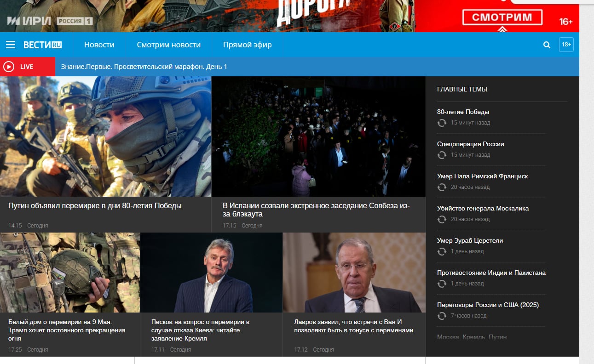This screenshot has height=364, width=594.
Task: Click the refresh icon under Спецоперация России
Action: click(442, 155)
